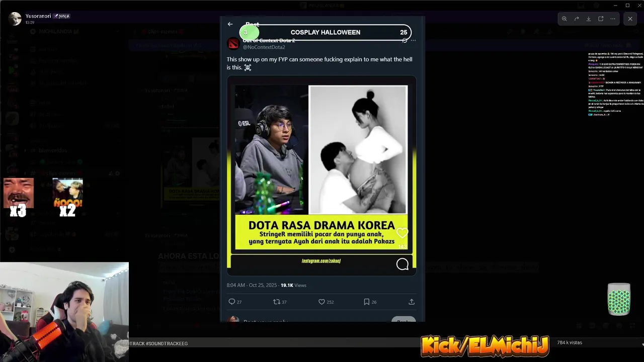Click the forward arrow icon in viewer toolbar
The width and height of the screenshot is (644, 362).
tap(577, 19)
